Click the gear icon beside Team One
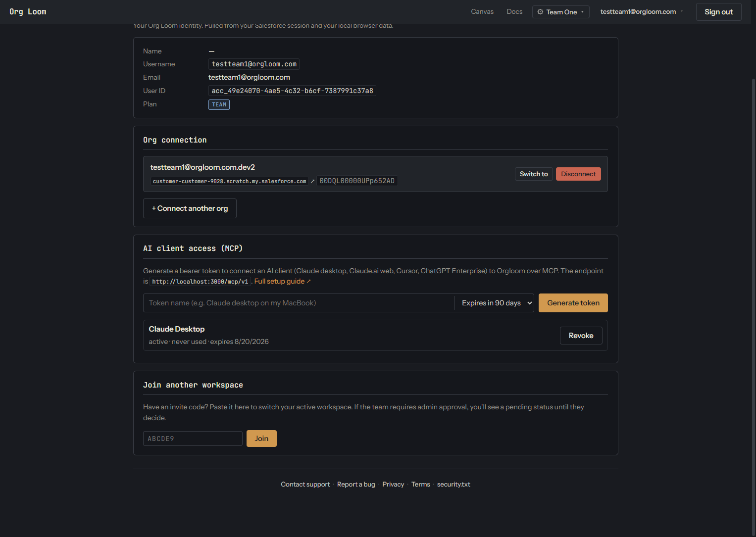This screenshot has height=537, width=756. click(540, 12)
